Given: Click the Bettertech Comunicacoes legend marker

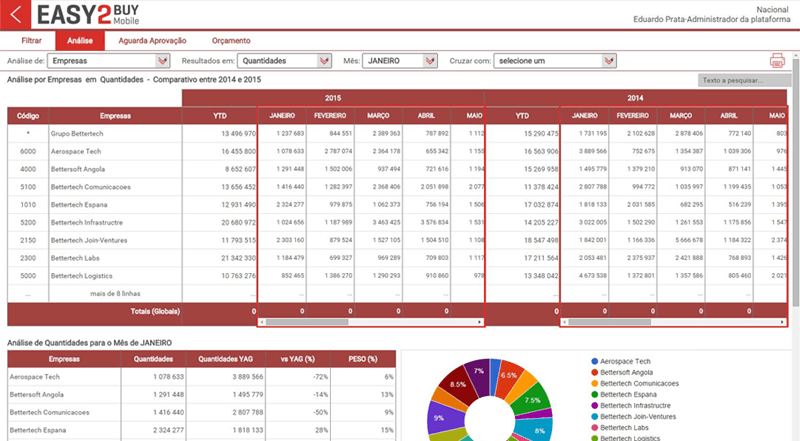Looking at the screenshot, I should (x=594, y=384).
